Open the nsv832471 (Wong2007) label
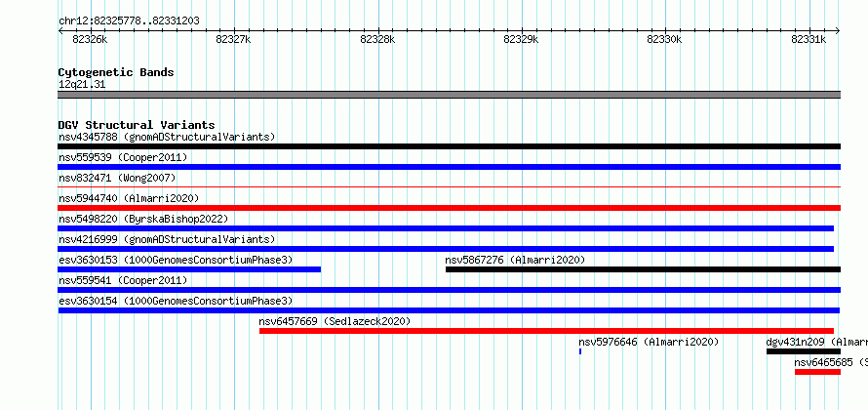 point(117,178)
